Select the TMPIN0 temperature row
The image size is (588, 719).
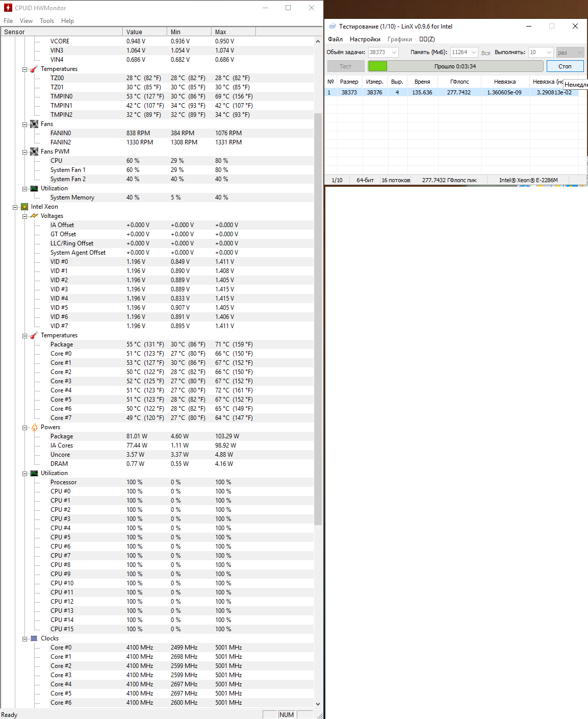pos(157,96)
